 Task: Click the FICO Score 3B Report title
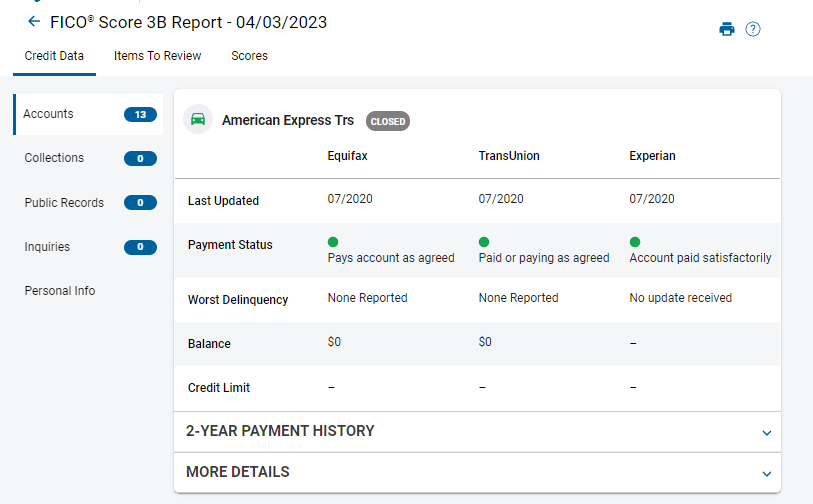point(188,22)
